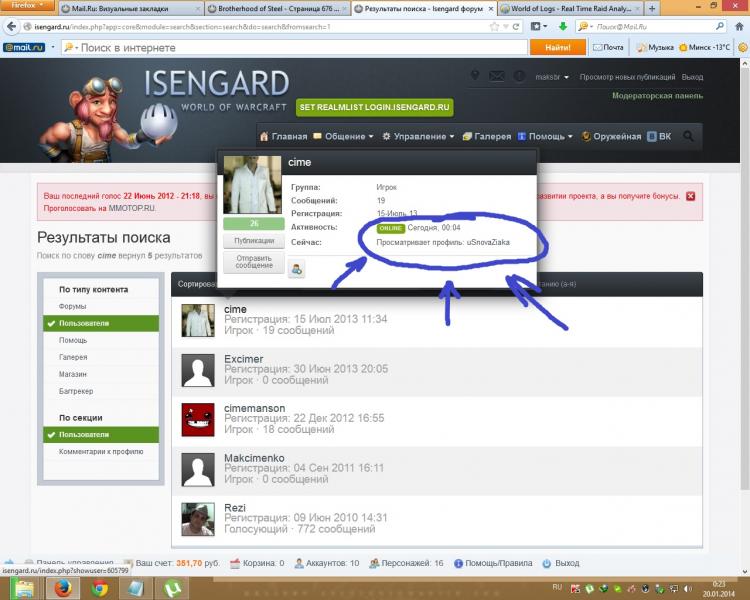Open the Главная menu item
This screenshot has height=600, width=750.
(283, 136)
